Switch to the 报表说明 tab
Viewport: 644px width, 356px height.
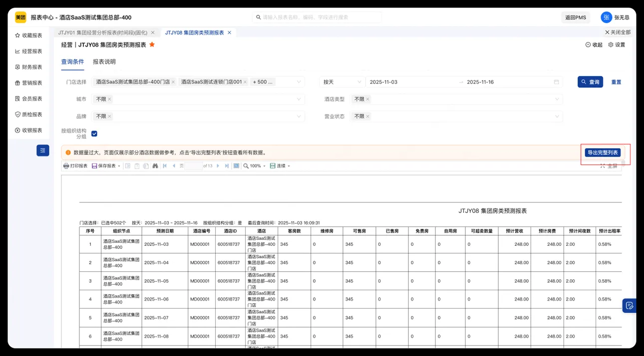pyautogui.click(x=103, y=62)
